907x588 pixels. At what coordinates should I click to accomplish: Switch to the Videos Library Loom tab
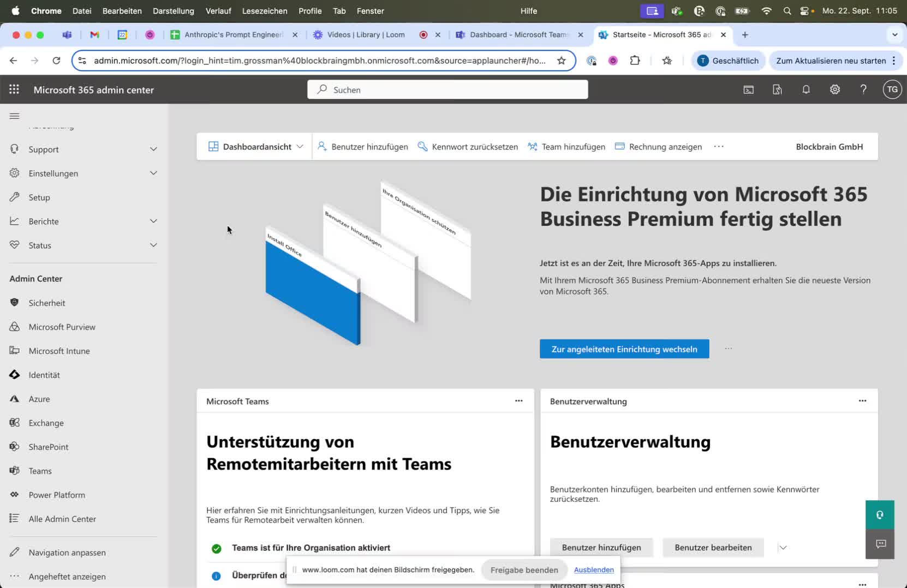pyautogui.click(x=366, y=34)
